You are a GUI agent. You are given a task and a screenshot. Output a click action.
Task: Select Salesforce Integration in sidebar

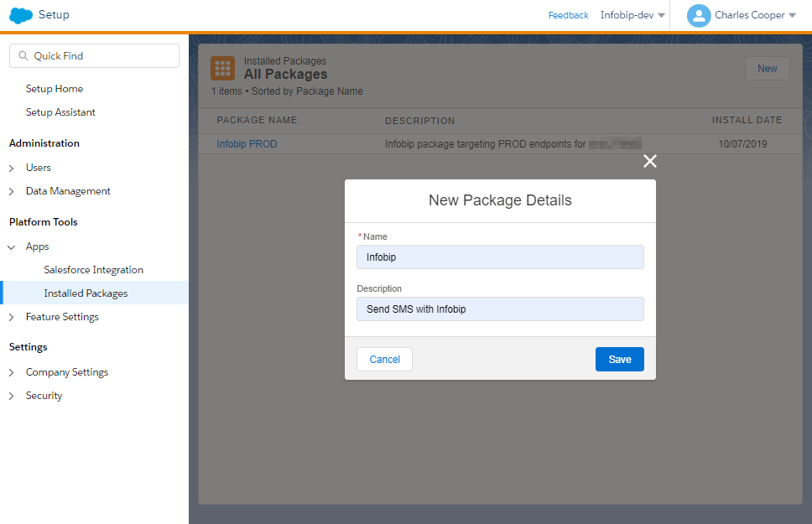(93, 270)
